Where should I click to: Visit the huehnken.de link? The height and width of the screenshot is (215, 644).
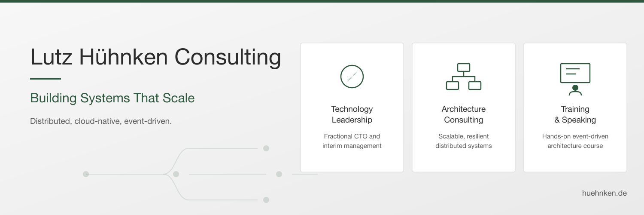pyautogui.click(x=605, y=193)
